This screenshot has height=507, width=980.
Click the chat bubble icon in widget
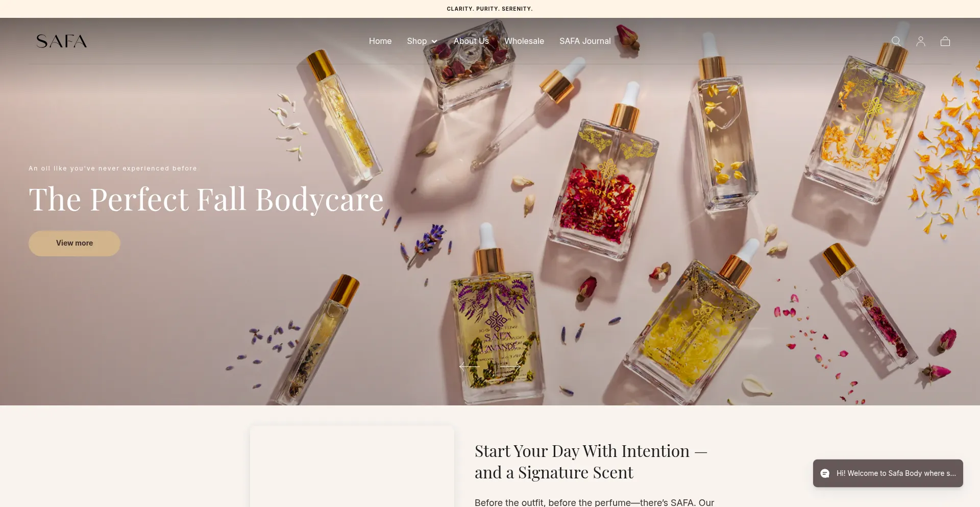pyautogui.click(x=825, y=473)
